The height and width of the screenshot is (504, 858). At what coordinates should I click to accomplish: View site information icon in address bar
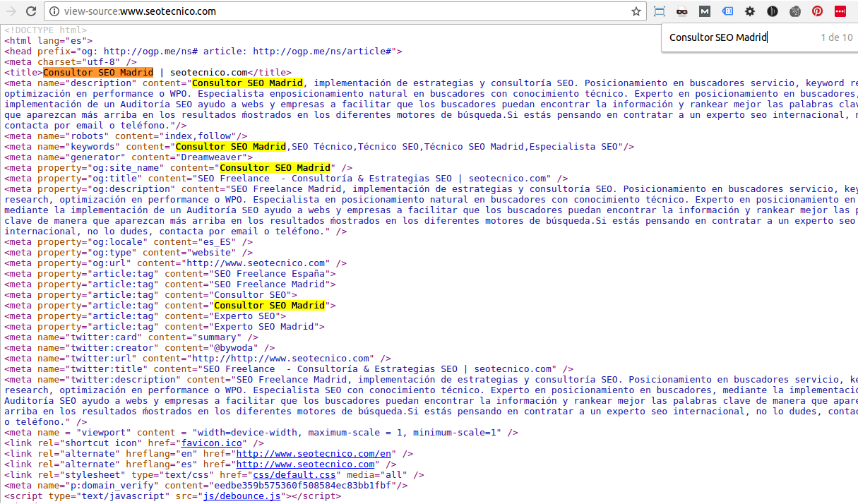[55, 11]
